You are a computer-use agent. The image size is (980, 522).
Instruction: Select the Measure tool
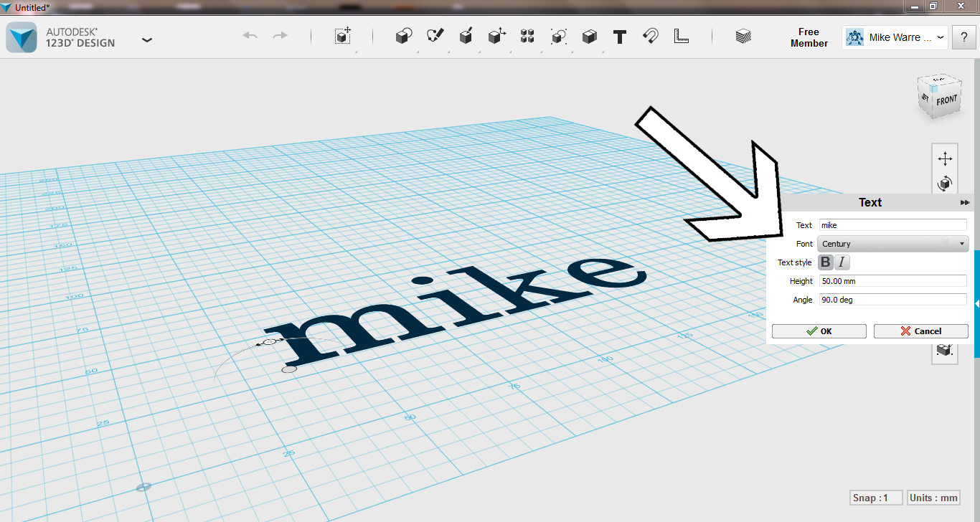[682, 37]
